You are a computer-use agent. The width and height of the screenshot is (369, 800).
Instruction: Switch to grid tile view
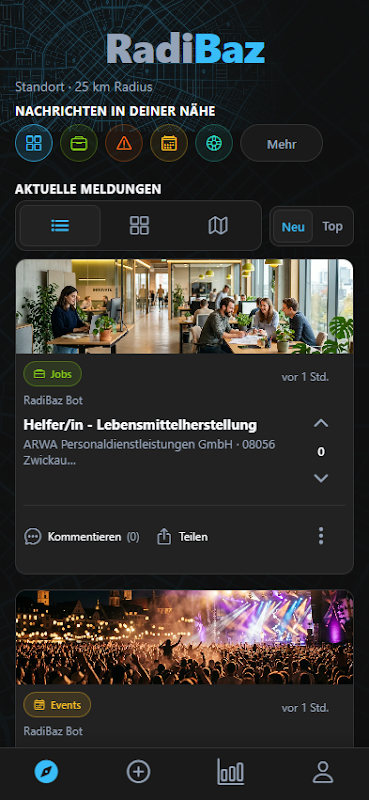(x=139, y=226)
